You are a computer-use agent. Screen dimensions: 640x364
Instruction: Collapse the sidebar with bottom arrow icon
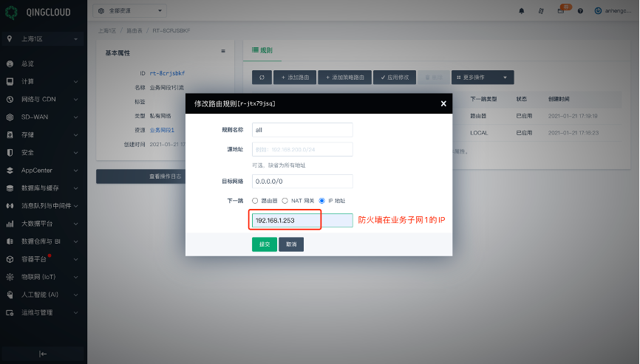[x=43, y=354]
